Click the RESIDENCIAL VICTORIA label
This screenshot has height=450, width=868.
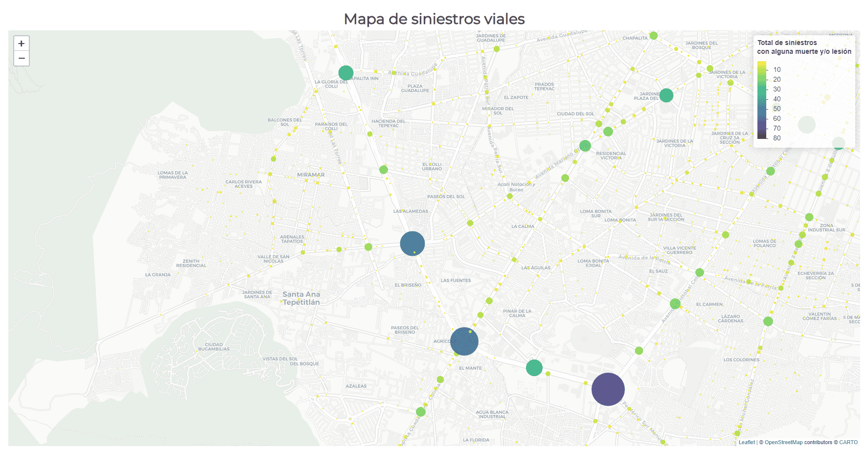coord(611,156)
